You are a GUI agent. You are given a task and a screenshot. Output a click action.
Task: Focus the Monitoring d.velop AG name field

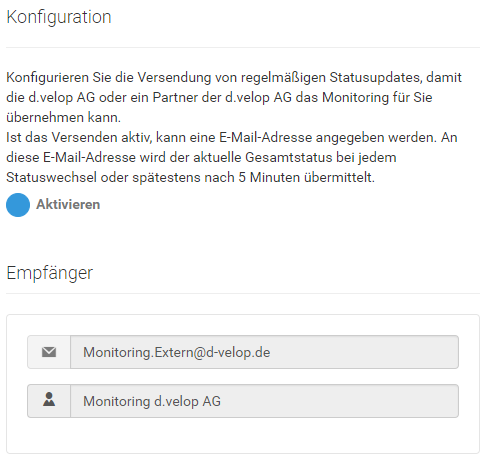(264, 401)
